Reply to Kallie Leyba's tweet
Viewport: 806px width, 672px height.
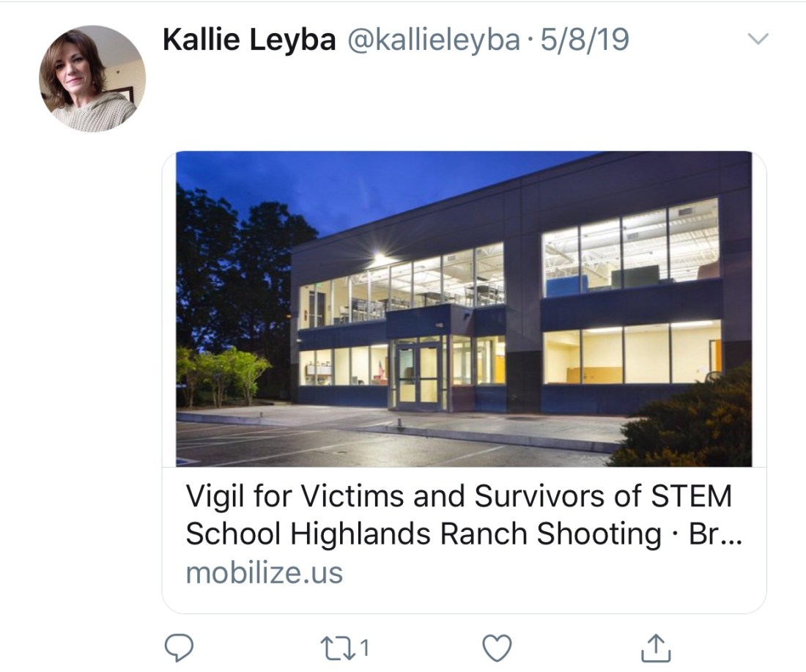point(180,648)
